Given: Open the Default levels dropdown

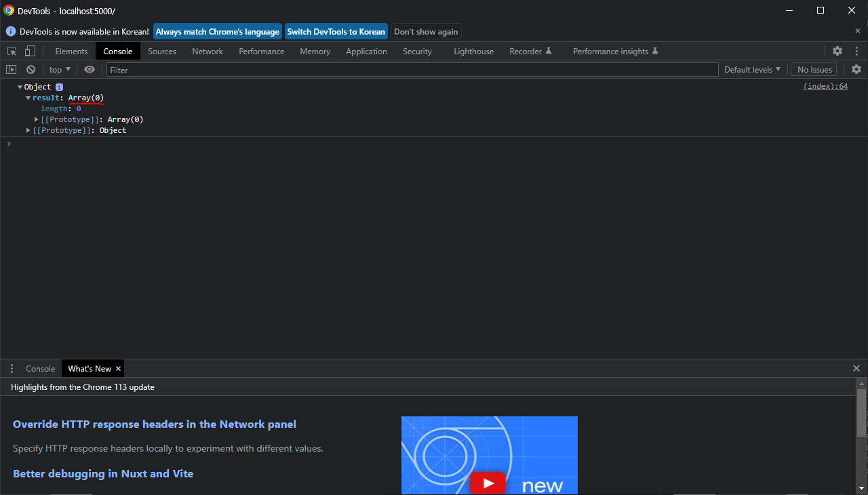Looking at the screenshot, I should tap(752, 70).
